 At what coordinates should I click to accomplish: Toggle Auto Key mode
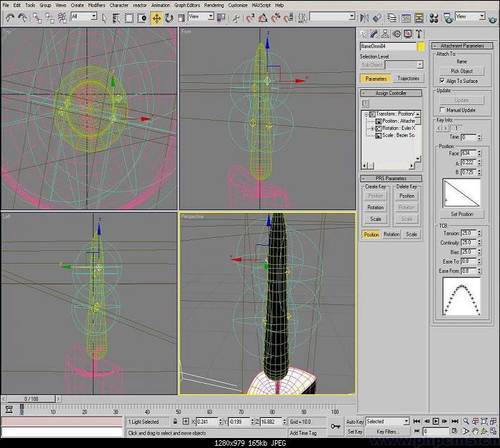coord(355,422)
